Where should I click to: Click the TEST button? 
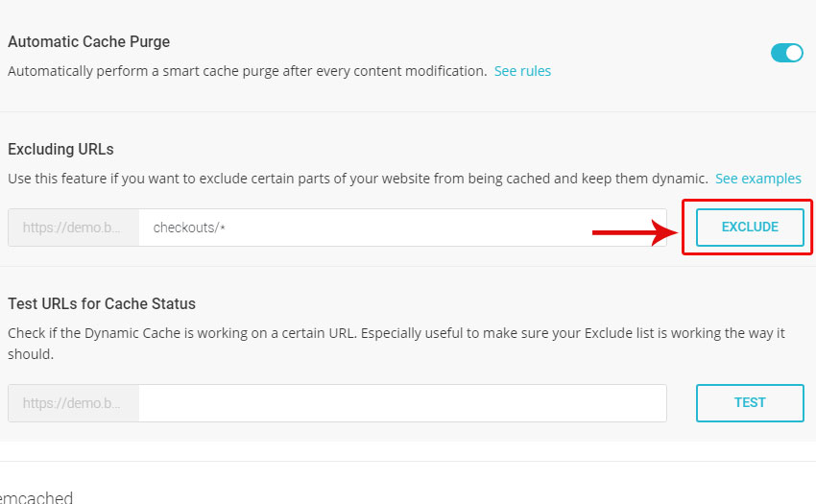(x=750, y=402)
